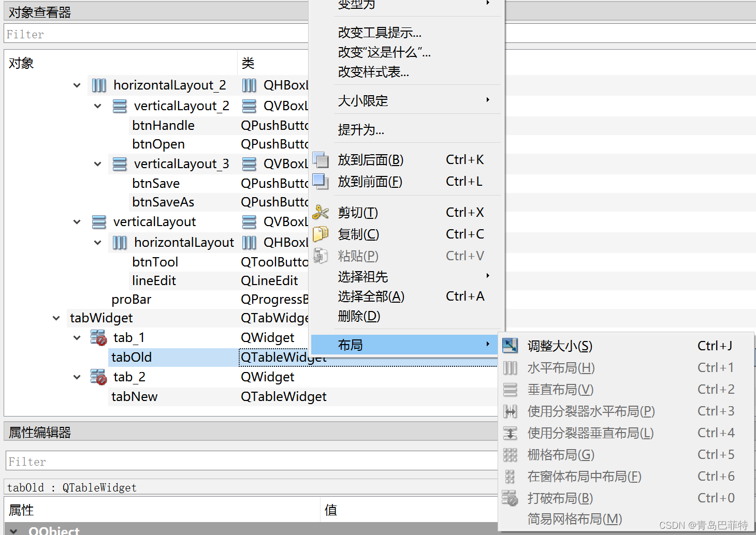Click the break layout icon beside 打破布局(B)
The width and height of the screenshot is (756, 535).
[511, 498]
